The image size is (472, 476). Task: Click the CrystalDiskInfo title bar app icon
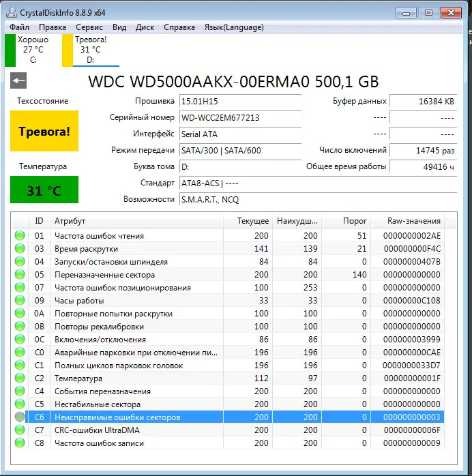coord(10,12)
